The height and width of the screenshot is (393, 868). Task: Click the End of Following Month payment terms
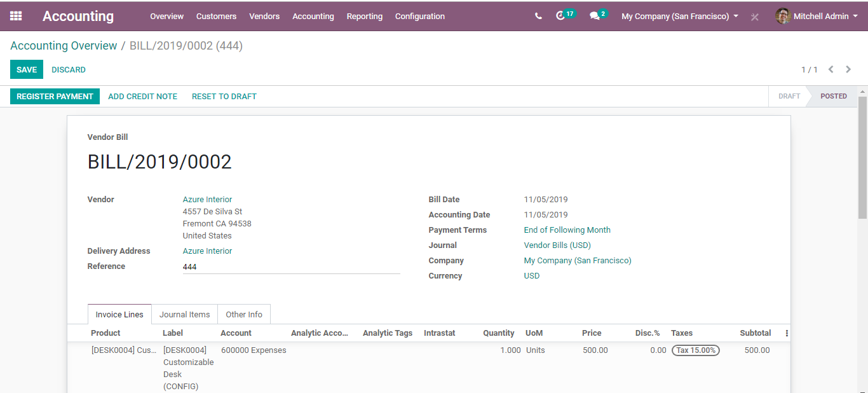[567, 230]
